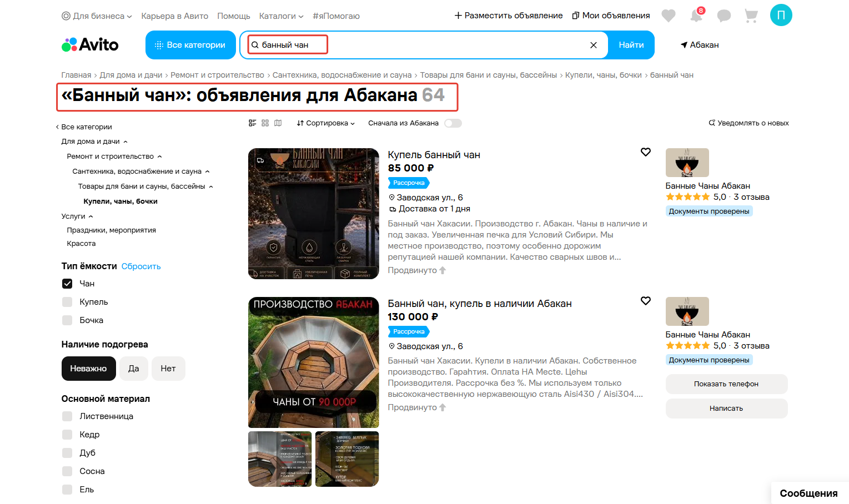Screen dimensions: 849x504
Task: Open messages speech bubble icon in header
Action: tap(724, 16)
